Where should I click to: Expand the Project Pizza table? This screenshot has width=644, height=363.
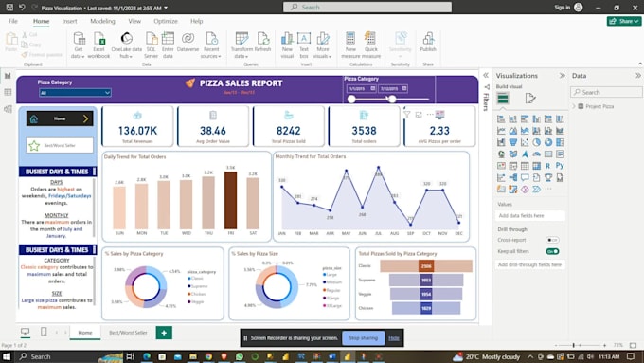click(574, 106)
